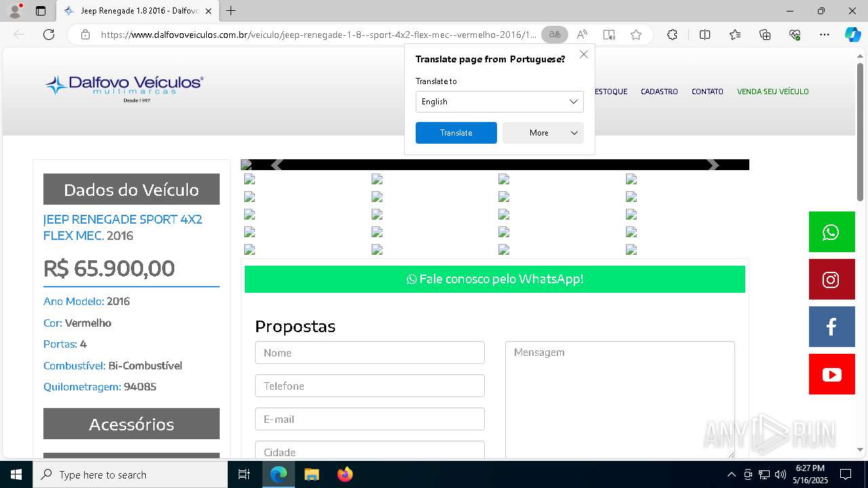Close the translate popup
The image size is (868, 488).
pyautogui.click(x=584, y=54)
